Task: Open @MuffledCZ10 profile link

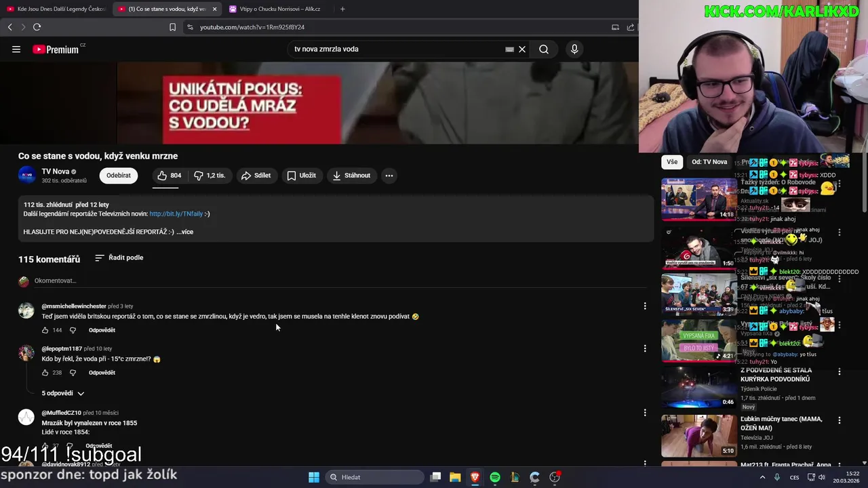Action: coord(61,413)
